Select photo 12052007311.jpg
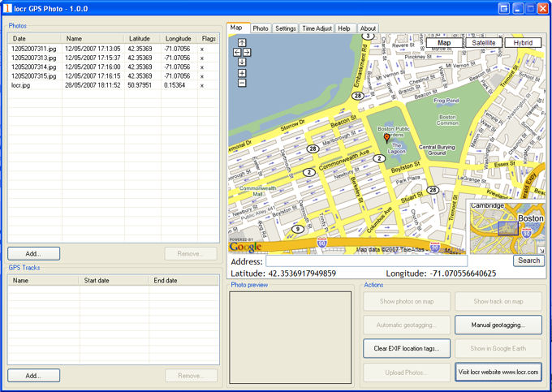 pyautogui.click(x=114, y=49)
